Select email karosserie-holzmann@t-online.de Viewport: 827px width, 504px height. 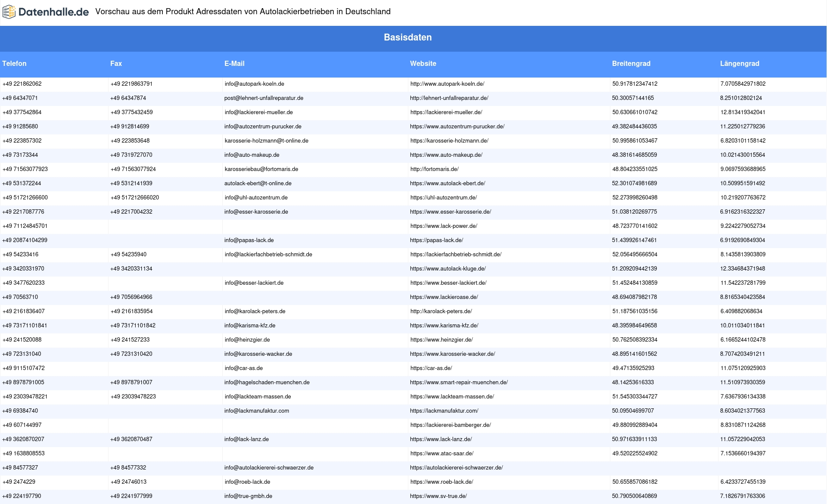(266, 141)
